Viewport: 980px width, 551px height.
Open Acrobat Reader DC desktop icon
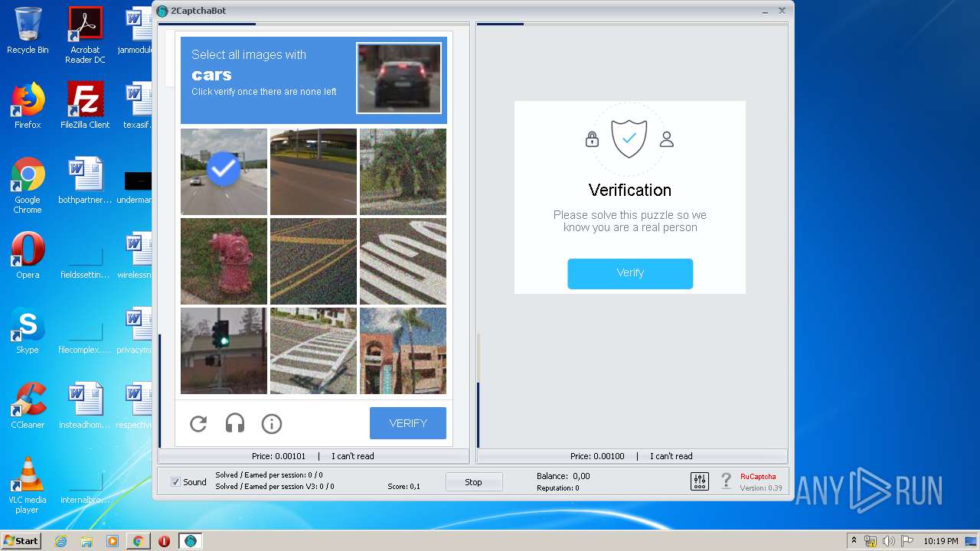pos(85,35)
